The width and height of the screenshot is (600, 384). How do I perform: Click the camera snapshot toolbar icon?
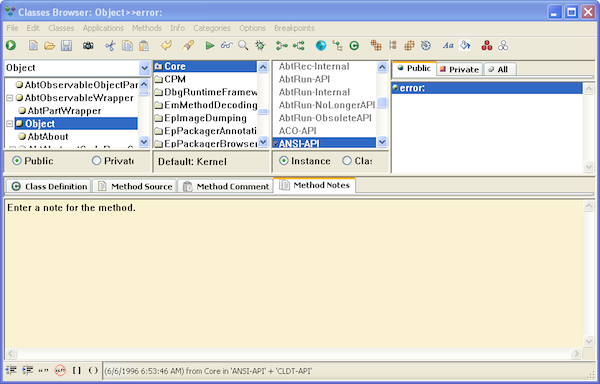pyautogui.click(x=88, y=46)
